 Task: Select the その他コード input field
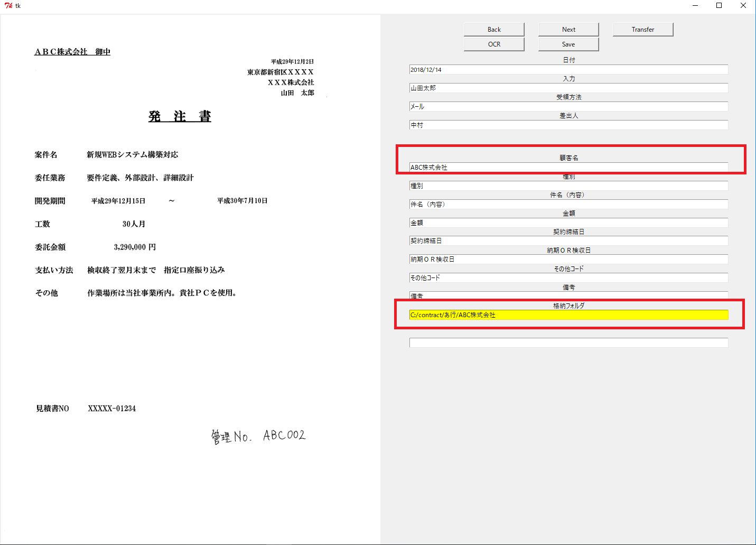(x=568, y=278)
